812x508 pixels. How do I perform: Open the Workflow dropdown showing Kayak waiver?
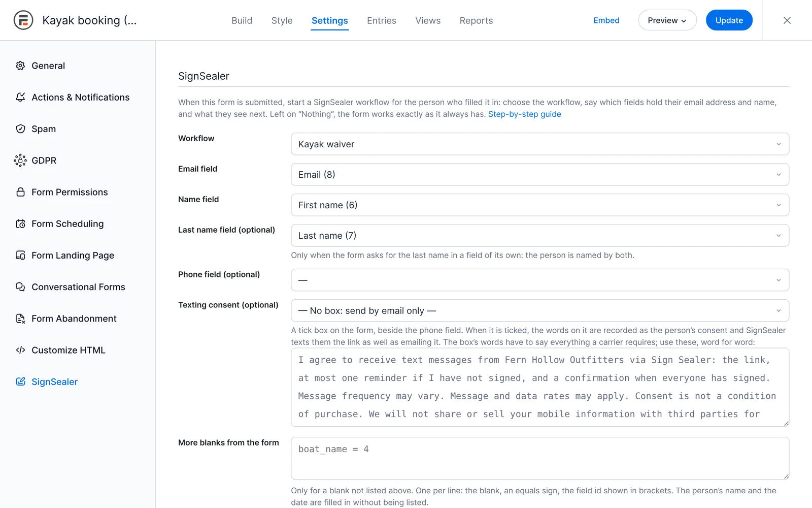tap(540, 144)
